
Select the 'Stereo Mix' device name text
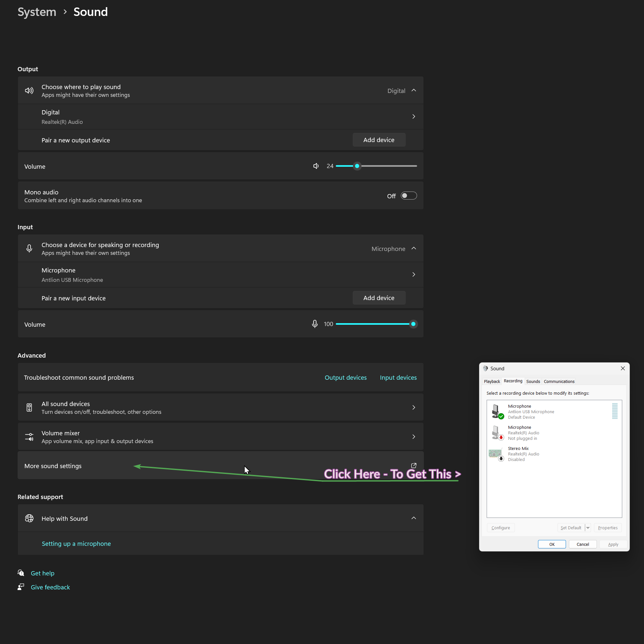click(518, 448)
